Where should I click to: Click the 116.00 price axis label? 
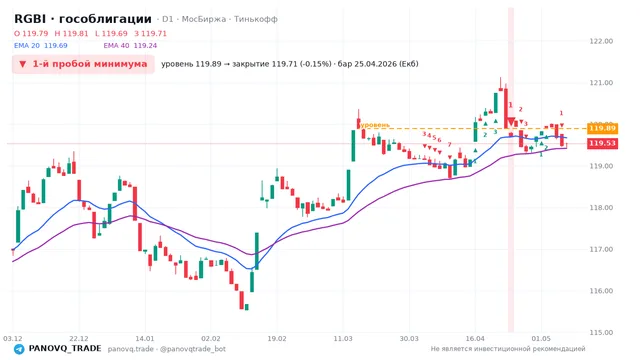pyautogui.click(x=601, y=291)
